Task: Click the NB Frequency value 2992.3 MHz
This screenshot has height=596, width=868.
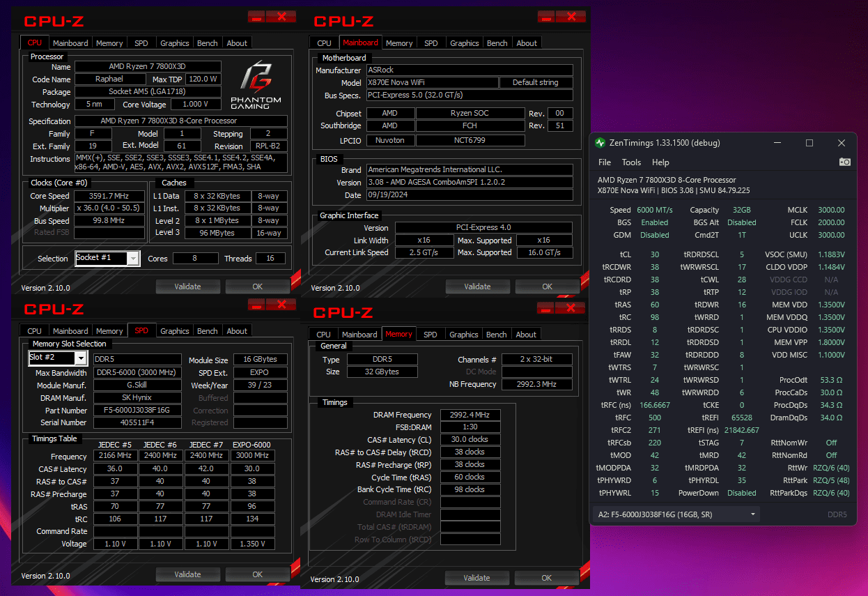Action: click(536, 384)
